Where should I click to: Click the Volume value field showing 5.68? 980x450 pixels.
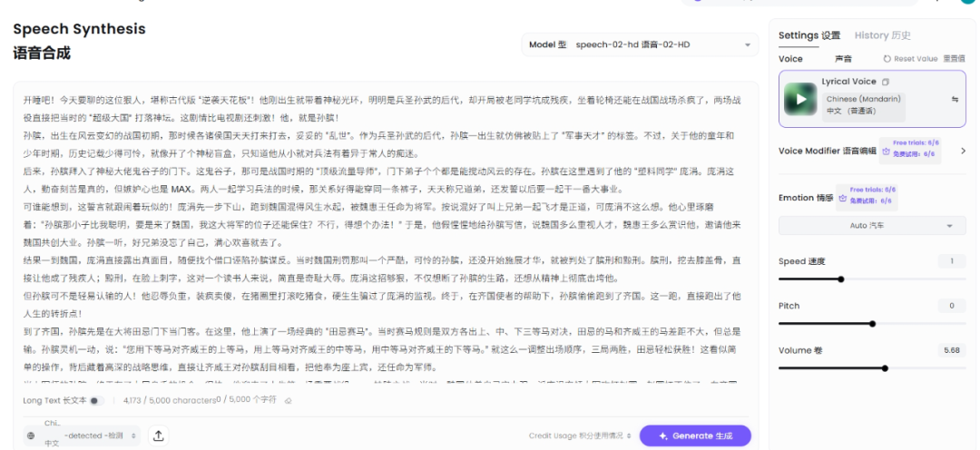(x=951, y=349)
